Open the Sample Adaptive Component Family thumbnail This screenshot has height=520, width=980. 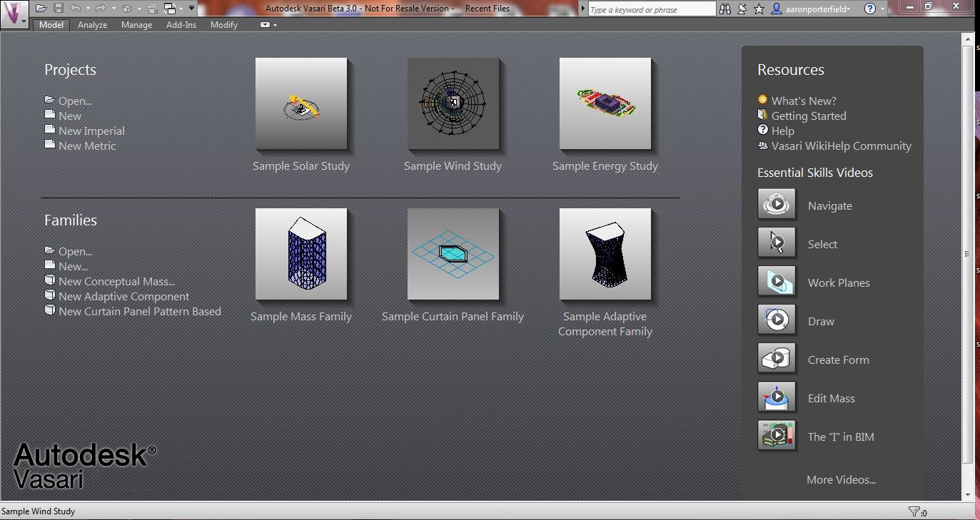(605, 254)
